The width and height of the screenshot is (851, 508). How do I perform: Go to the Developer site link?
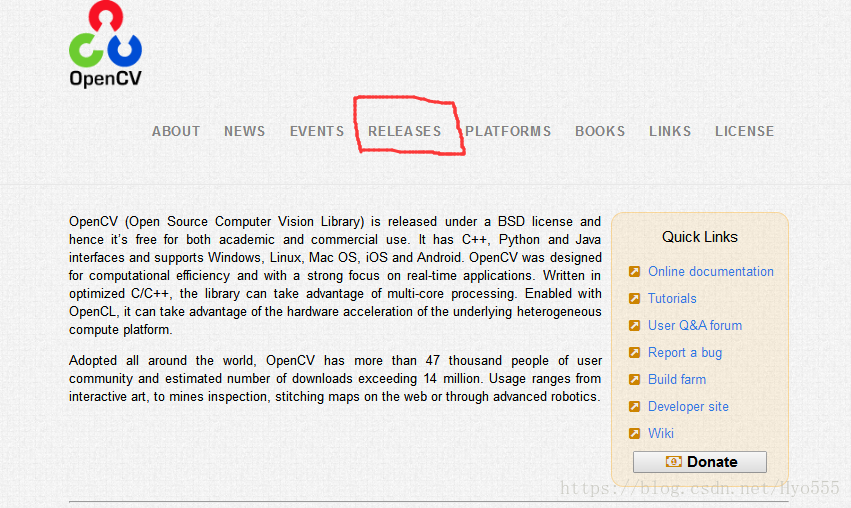click(x=688, y=407)
